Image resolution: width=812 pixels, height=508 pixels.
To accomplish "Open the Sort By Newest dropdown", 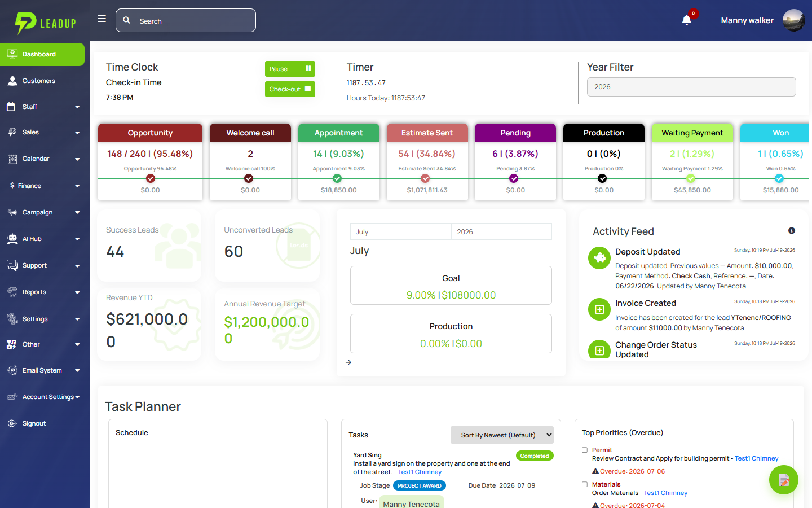I will click(502, 435).
